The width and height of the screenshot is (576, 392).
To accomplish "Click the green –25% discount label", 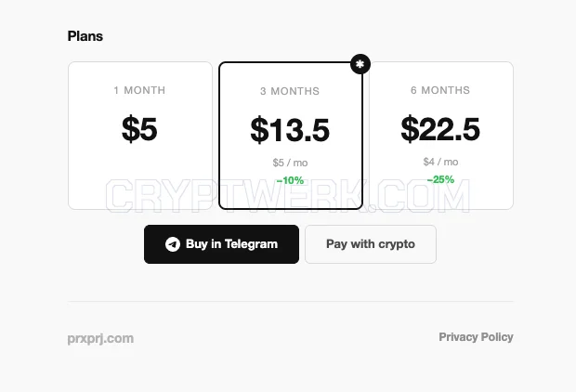I will click(440, 179).
